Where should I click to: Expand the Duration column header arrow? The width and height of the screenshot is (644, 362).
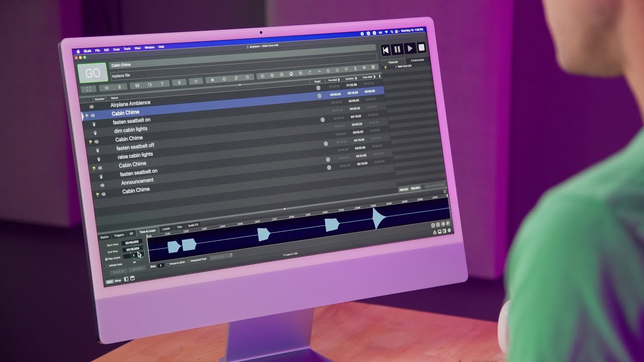[x=356, y=78]
